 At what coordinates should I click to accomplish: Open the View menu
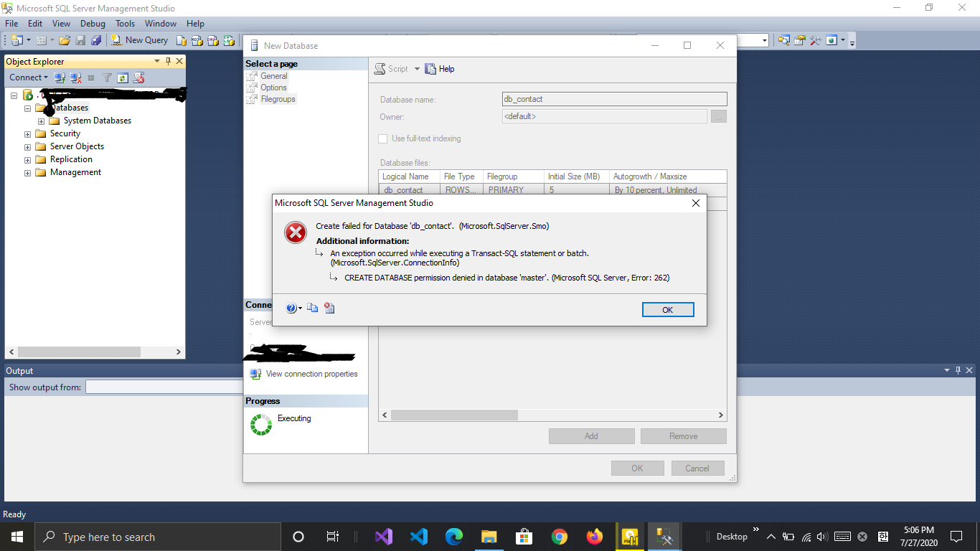click(61, 24)
